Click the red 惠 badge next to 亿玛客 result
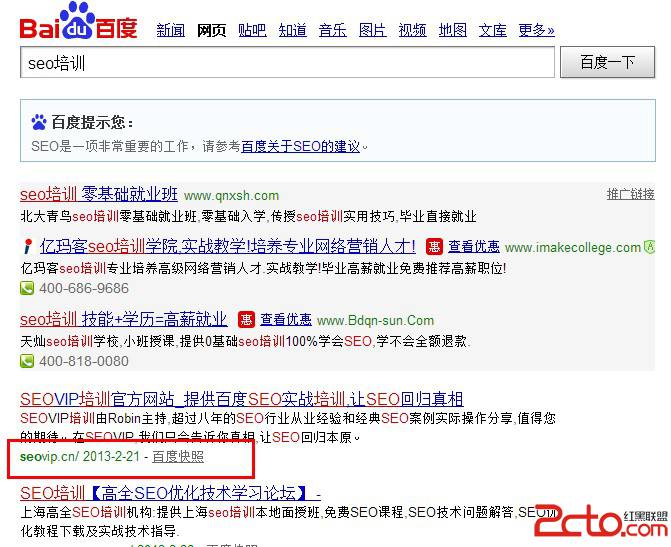671x547 pixels. tap(434, 247)
